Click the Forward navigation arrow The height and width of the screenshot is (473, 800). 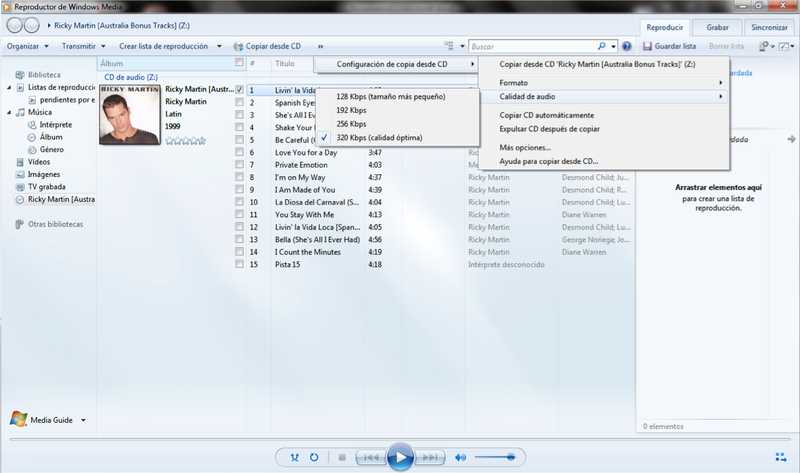coord(32,25)
